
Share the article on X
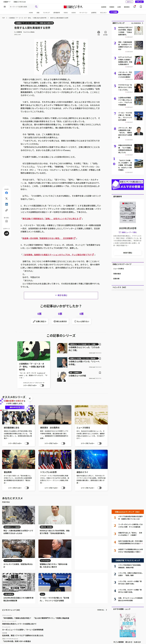pos(7,198)
